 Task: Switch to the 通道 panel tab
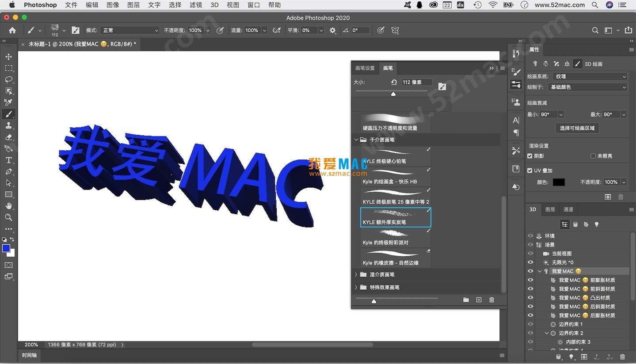[x=568, y=209]
